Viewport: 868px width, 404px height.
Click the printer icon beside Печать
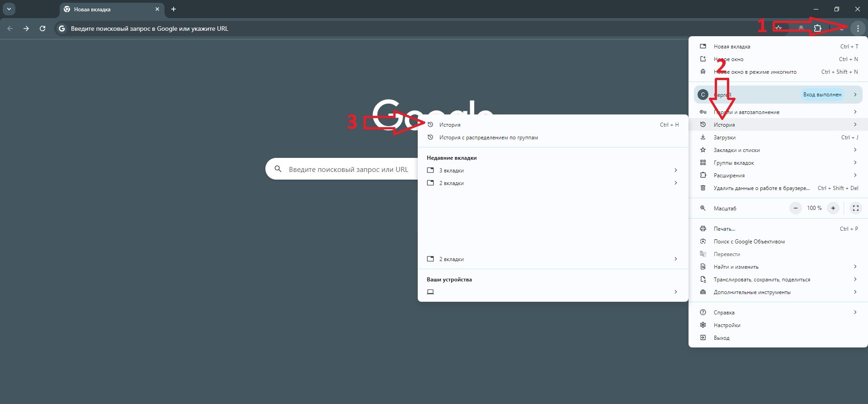coord(703,228)
